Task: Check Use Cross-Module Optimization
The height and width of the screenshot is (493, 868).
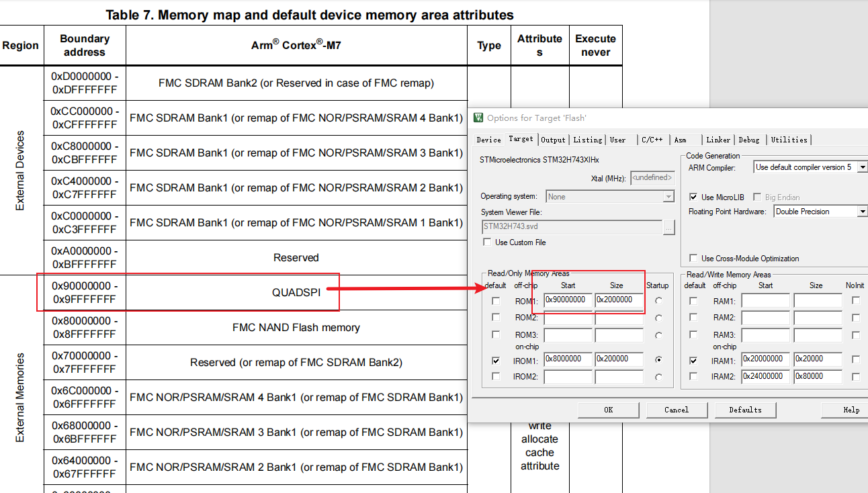Action: 693,259
